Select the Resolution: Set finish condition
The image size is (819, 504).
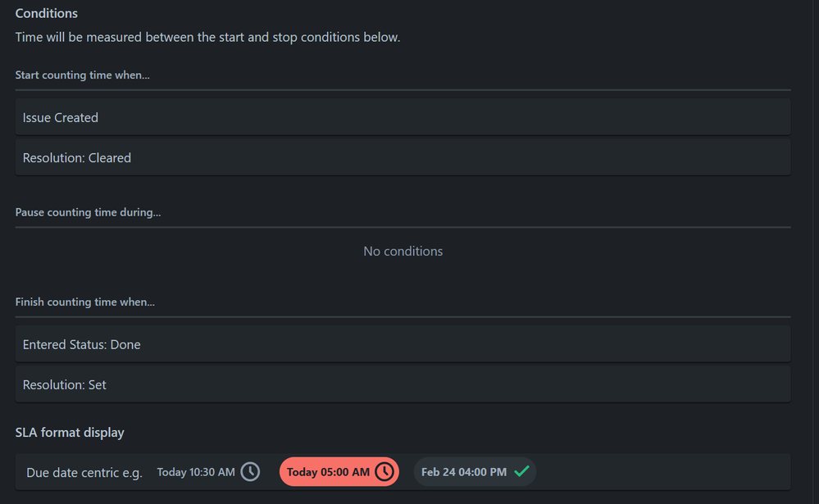pyautogui.click(x=403, y=384)
